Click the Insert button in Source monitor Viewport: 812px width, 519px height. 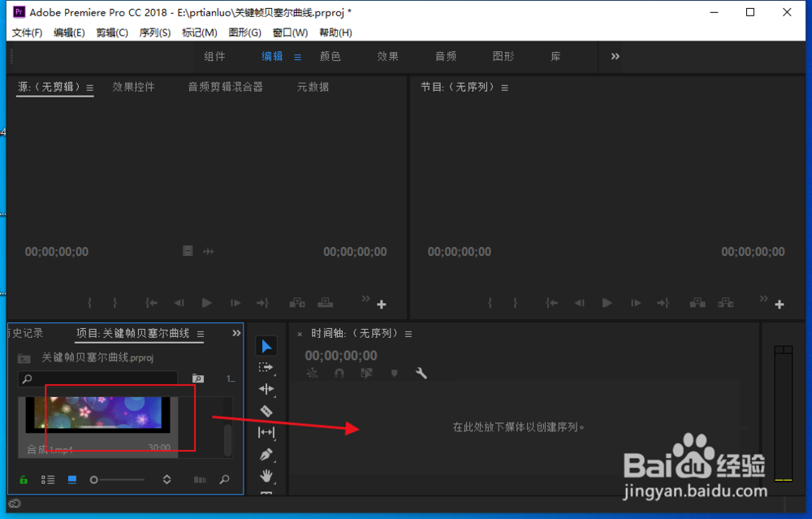(x=296, y=303)
